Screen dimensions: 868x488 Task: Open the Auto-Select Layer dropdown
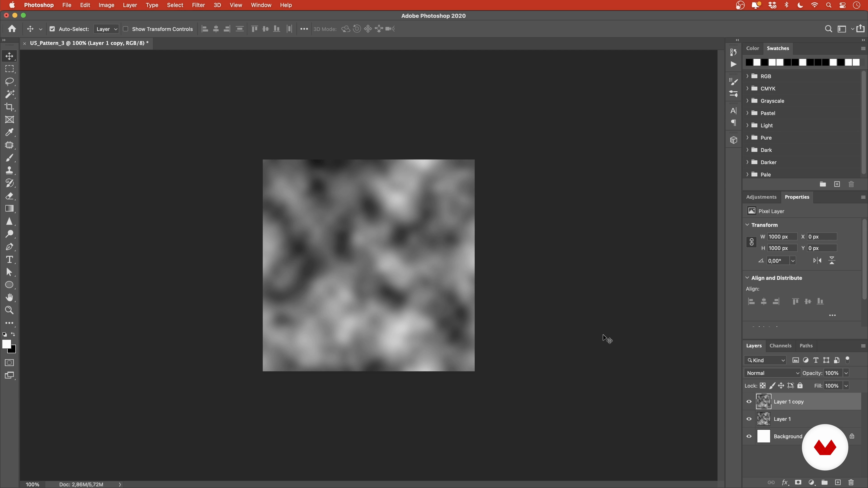[106, 29]
